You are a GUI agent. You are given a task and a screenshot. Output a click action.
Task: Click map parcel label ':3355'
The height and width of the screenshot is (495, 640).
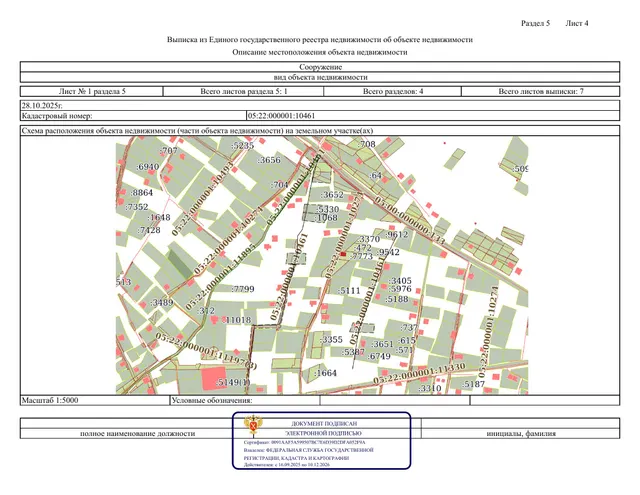(x=331, y=340)
